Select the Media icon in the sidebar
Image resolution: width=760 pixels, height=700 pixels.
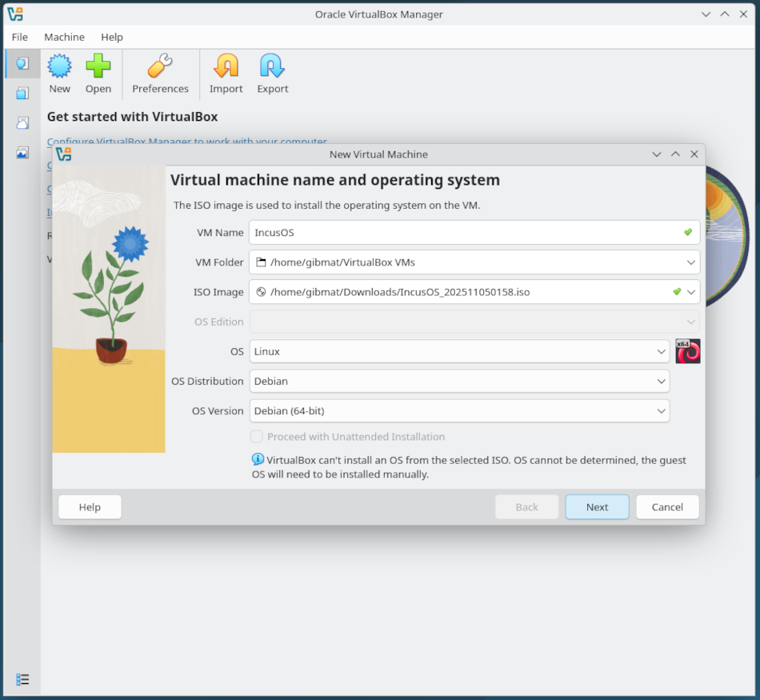[22, 93]
